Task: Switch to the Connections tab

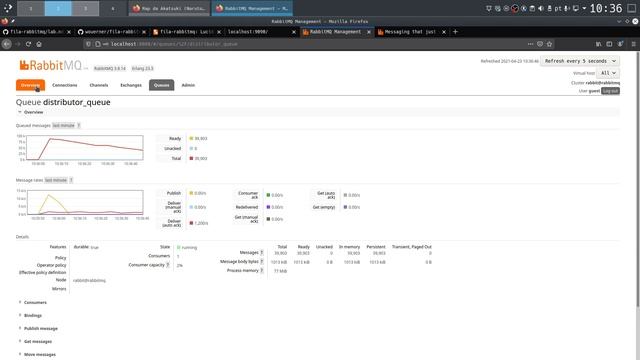Action: (x=64, y=85)
